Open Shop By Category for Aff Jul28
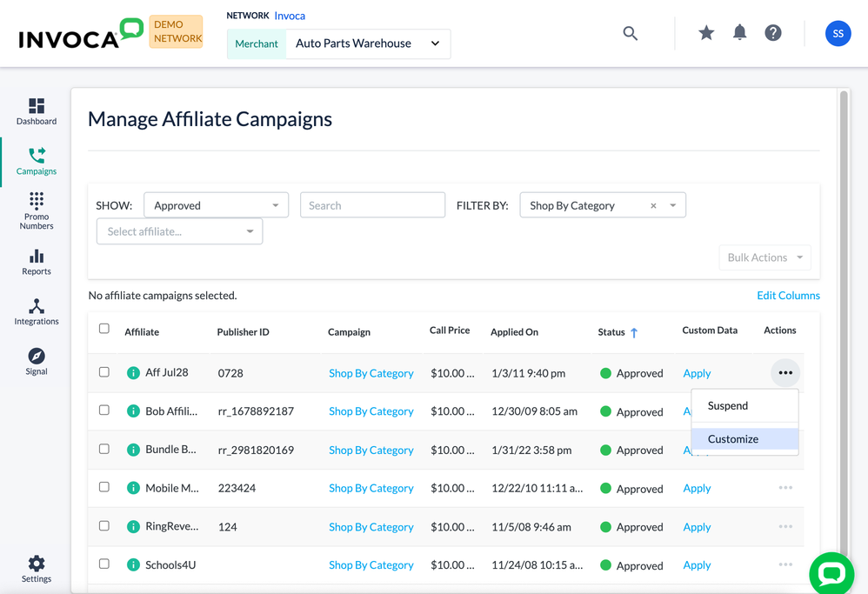 click(x=371, y=373)
